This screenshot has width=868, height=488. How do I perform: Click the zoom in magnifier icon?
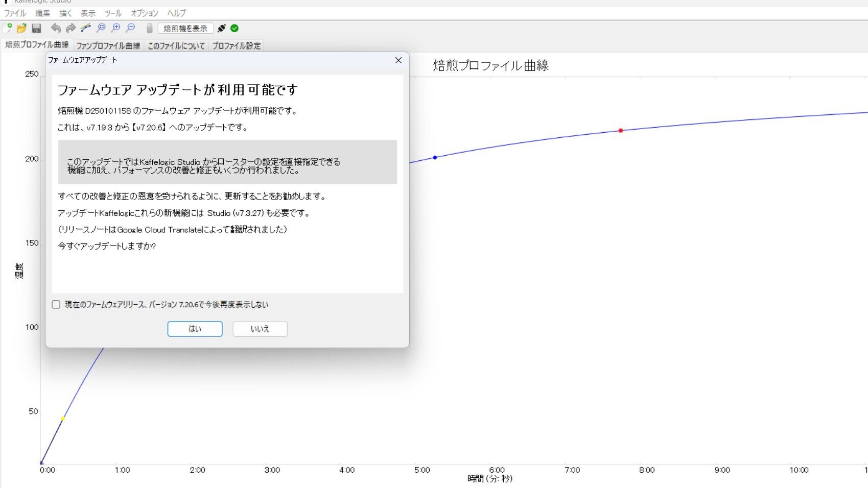click(116, 28)
